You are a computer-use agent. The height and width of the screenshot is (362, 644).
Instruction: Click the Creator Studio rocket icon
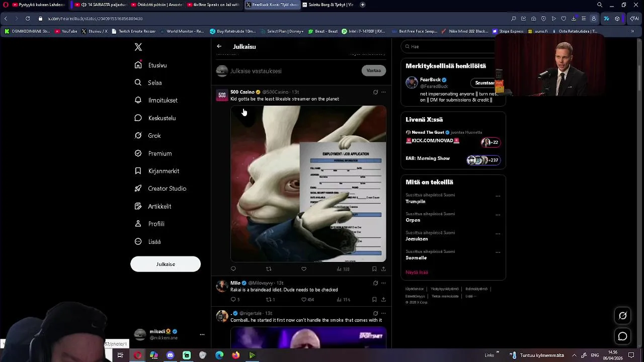138,189
